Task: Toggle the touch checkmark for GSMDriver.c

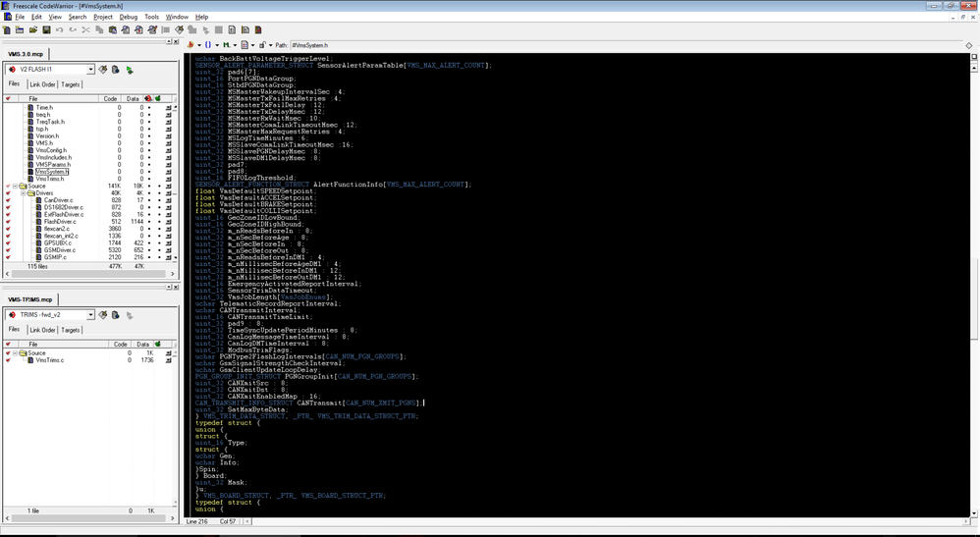Action: point(8,250)
